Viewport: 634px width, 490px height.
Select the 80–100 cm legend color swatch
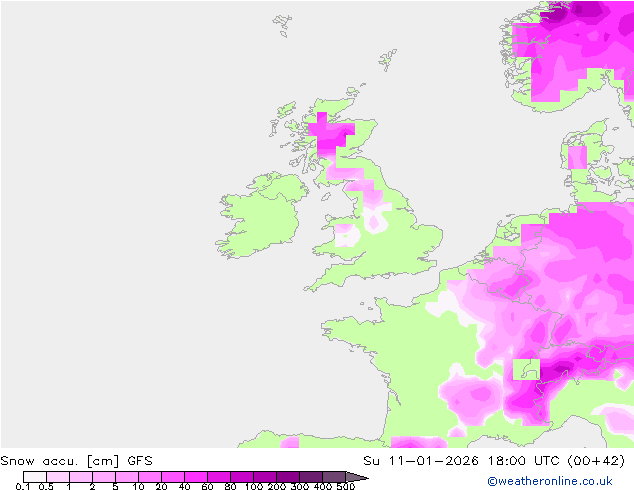tap(242, 477)
